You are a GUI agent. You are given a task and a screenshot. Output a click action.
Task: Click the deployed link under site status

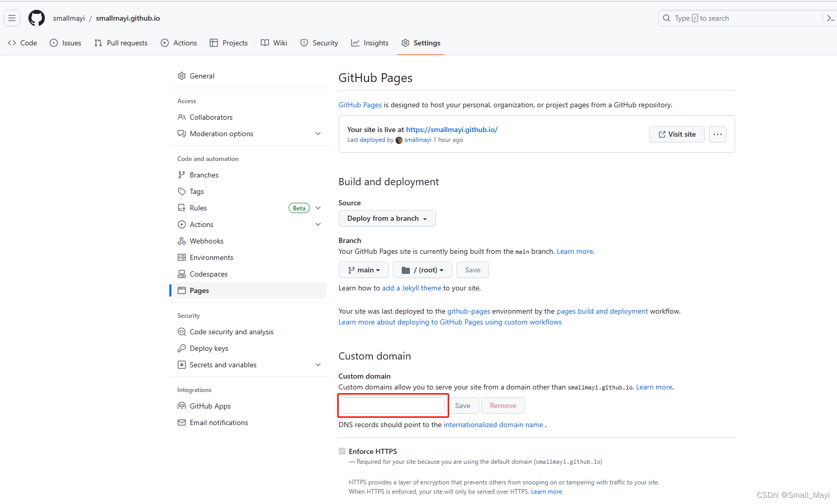372,140
